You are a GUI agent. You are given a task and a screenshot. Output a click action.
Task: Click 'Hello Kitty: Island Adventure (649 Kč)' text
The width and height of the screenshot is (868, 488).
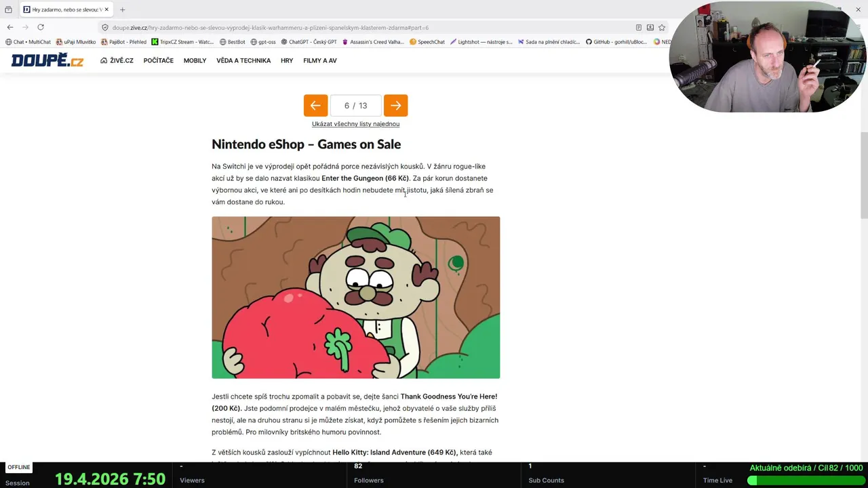(395, 453)
